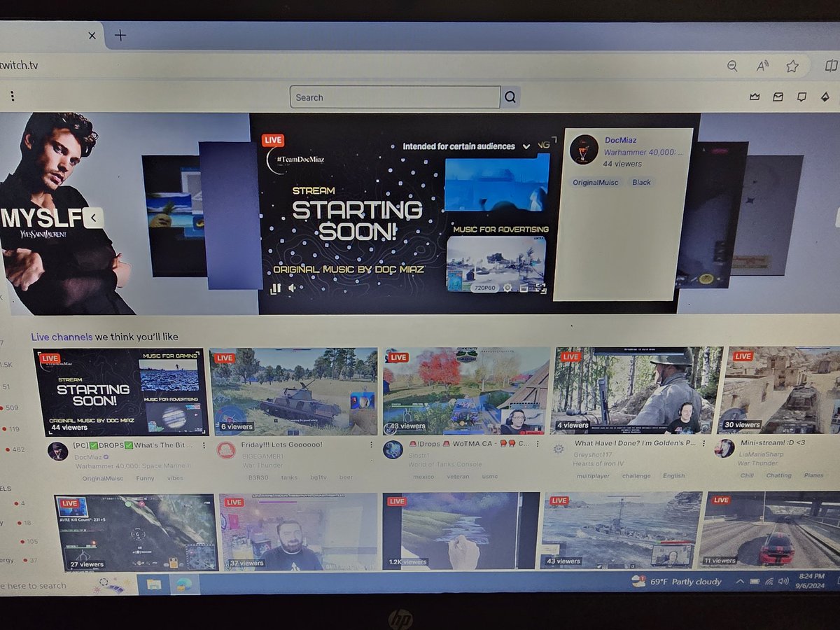
Task: Select the multiplayer tag
Action: (x=594, y=476)
